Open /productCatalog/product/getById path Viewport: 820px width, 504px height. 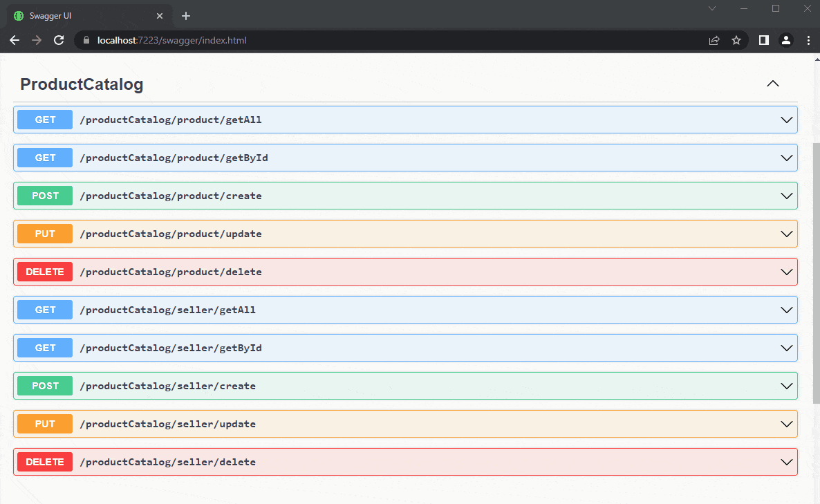click(174, 158)
